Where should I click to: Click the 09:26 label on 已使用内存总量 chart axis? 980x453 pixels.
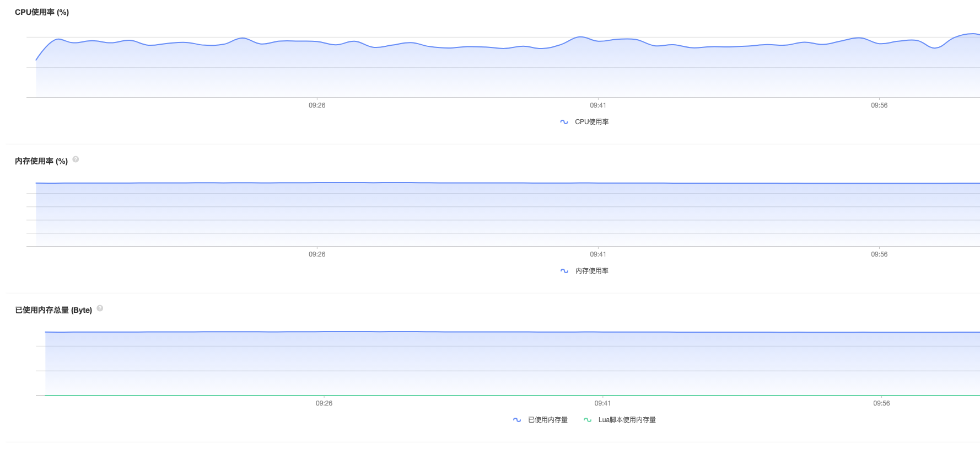click(x=324, y=403)
